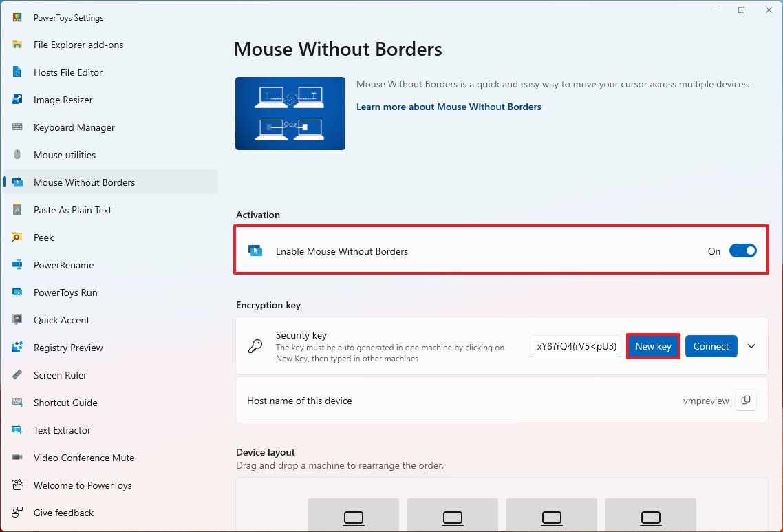Select the Quick Accent menu item

tap(61, 320)
